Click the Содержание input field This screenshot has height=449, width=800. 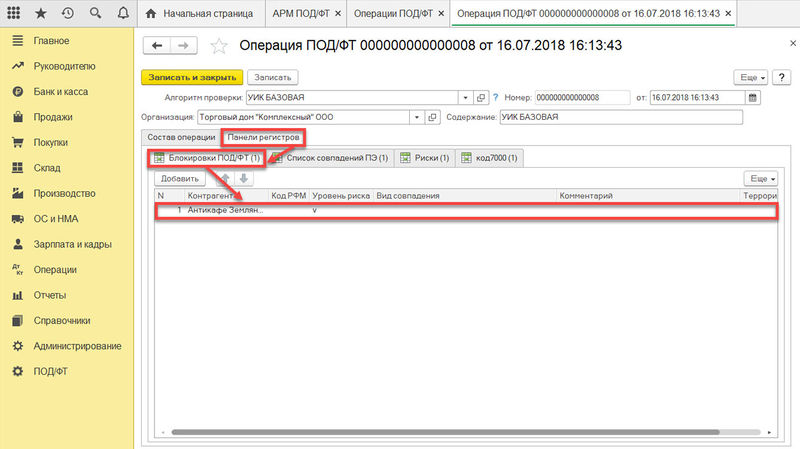coord(620,117)
